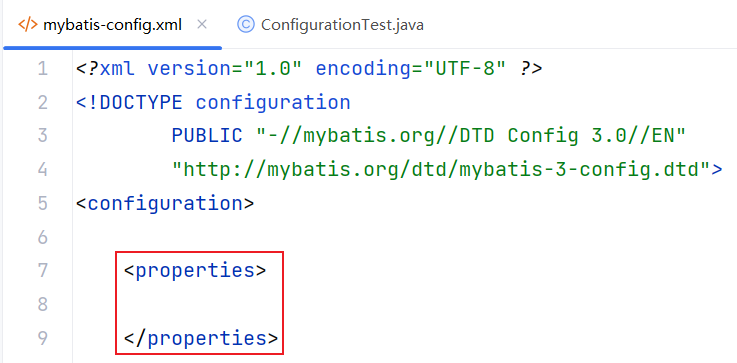This screenshot has width=737, height=363.
Task: Switch to the mybatis-config.xml tab
Action: pyautogui.click(x=112, y=24)
